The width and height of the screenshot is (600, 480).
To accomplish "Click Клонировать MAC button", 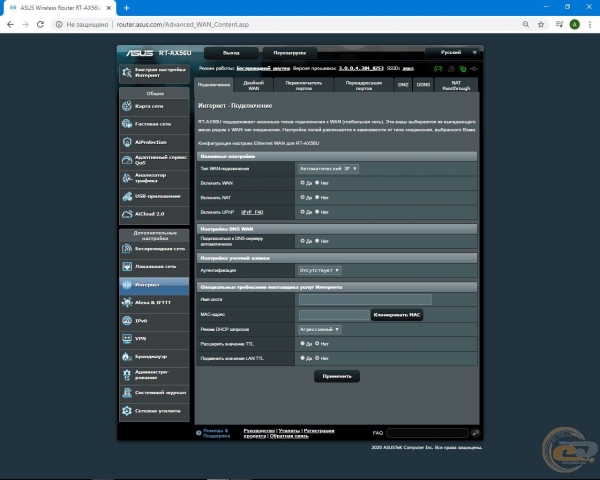I will point(397,315).
